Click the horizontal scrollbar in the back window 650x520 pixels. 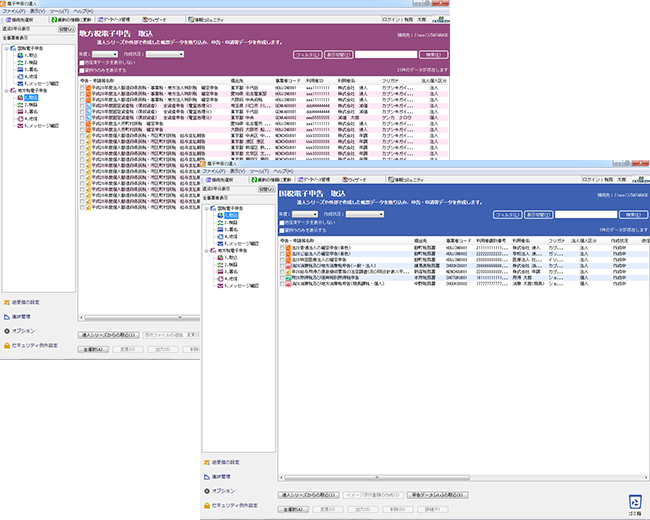[x=139, y=318]
